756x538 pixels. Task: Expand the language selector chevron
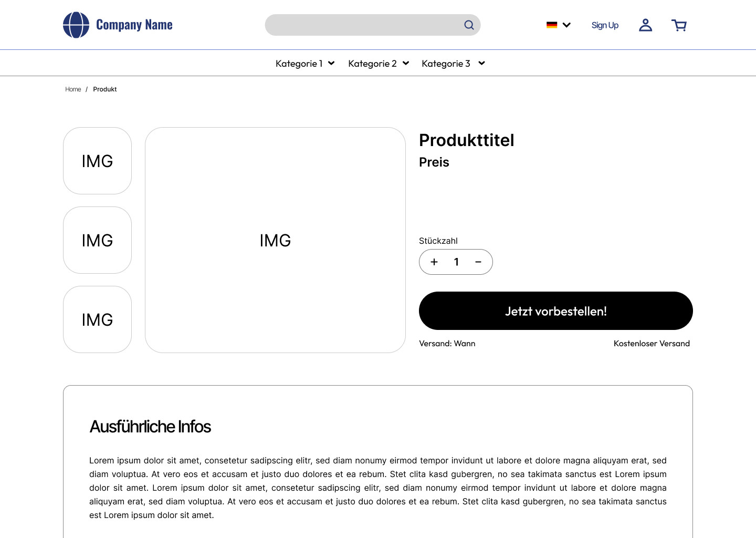coord(566,25)
